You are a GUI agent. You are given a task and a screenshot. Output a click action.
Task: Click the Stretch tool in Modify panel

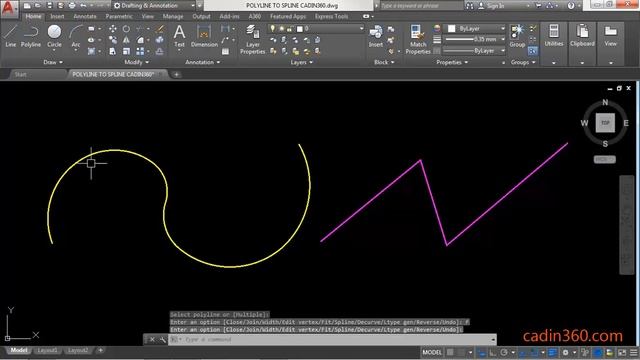(x=113, y=51)
